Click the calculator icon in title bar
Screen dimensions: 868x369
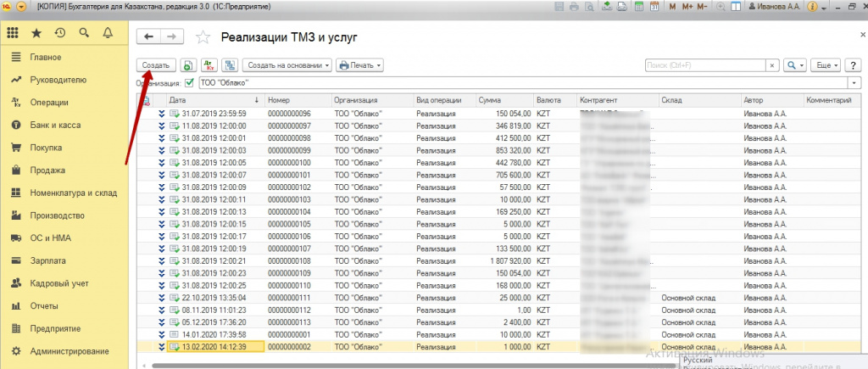pos(638,7)
